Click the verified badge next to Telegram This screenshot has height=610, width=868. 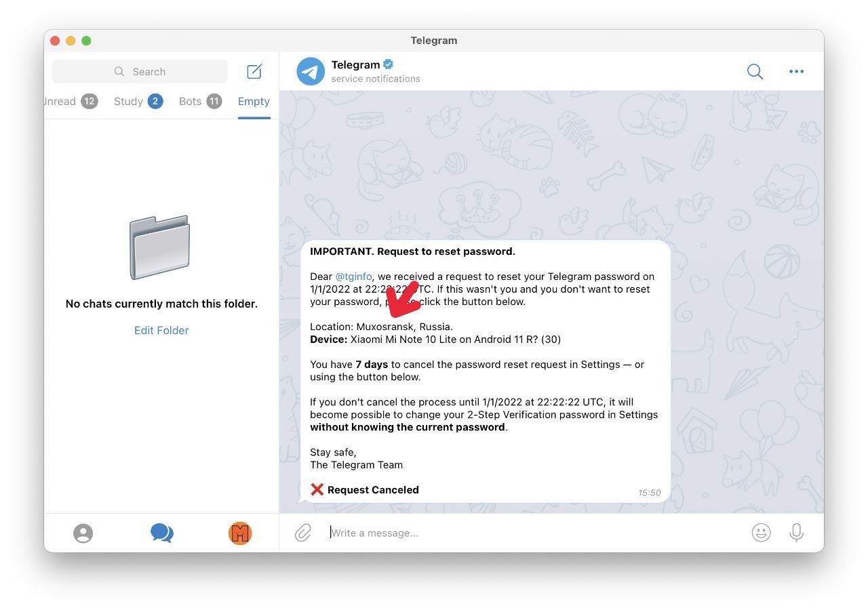[389, 64]
